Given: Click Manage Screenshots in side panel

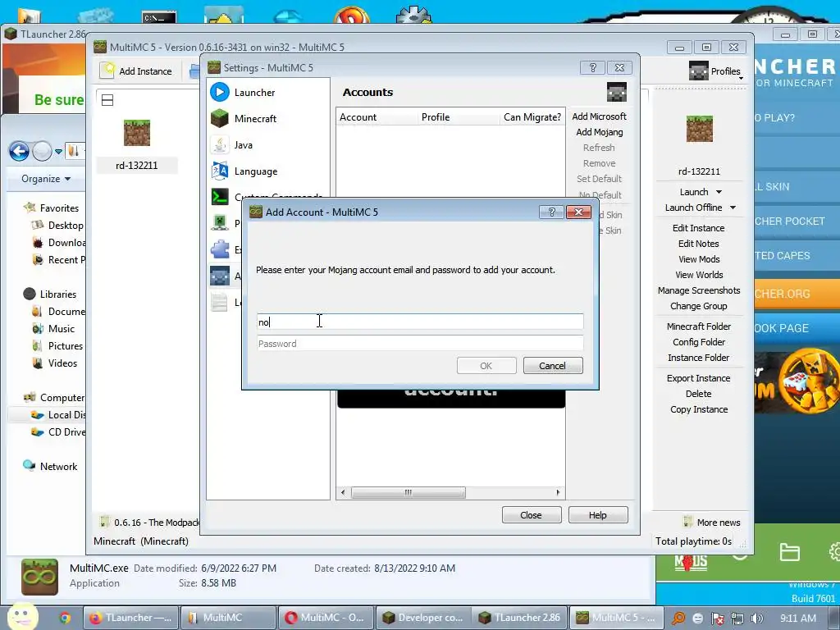Looking at the screenshot, I should pos(699,290).
